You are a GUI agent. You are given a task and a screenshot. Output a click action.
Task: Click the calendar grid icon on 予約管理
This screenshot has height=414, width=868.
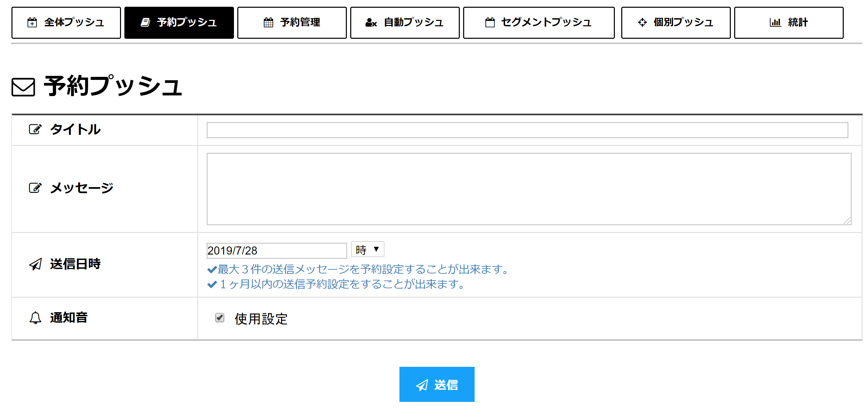coord(268,23)
